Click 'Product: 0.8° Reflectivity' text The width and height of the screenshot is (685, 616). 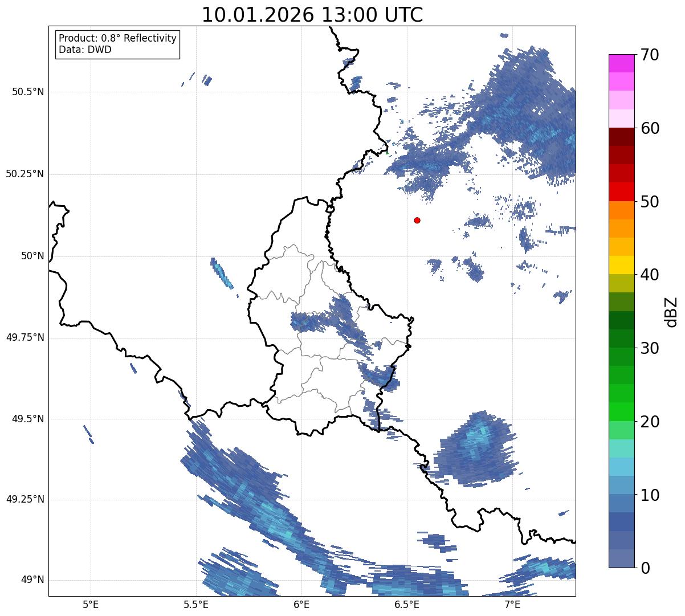[118, 38]
